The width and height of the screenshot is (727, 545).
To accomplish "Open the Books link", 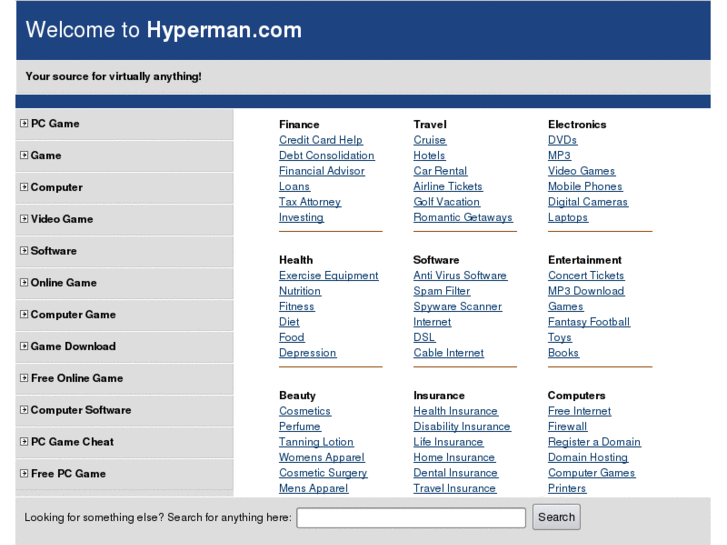I will [x=563, y=353].
